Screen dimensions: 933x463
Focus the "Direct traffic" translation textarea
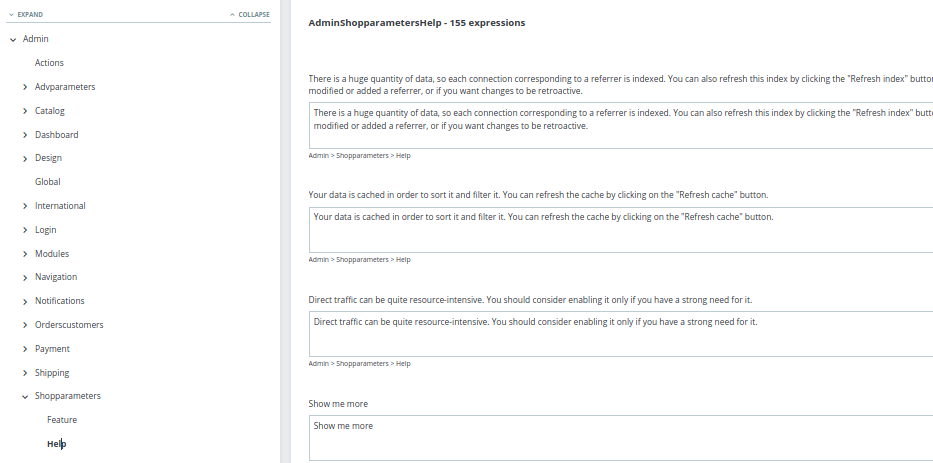pos(620,334)
